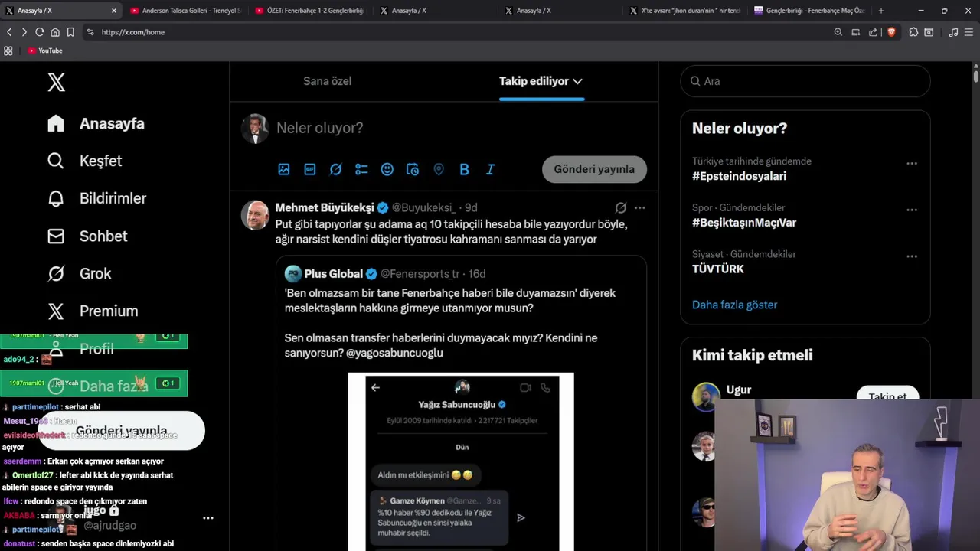Click the Ara search box
This screenshot has height=551, width=980.
(805, 81)
